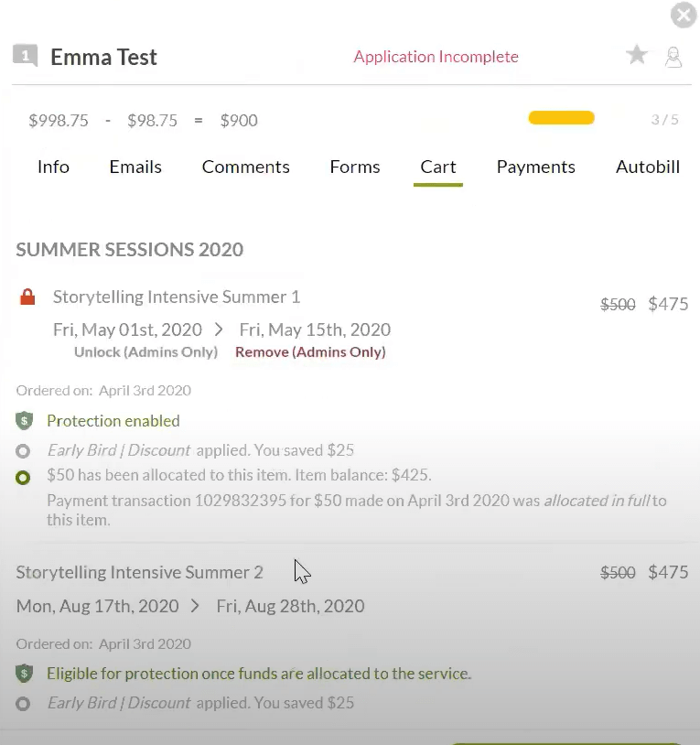
Task: Click the arrow between the Summer 1 dates
Action: [219, 329]
